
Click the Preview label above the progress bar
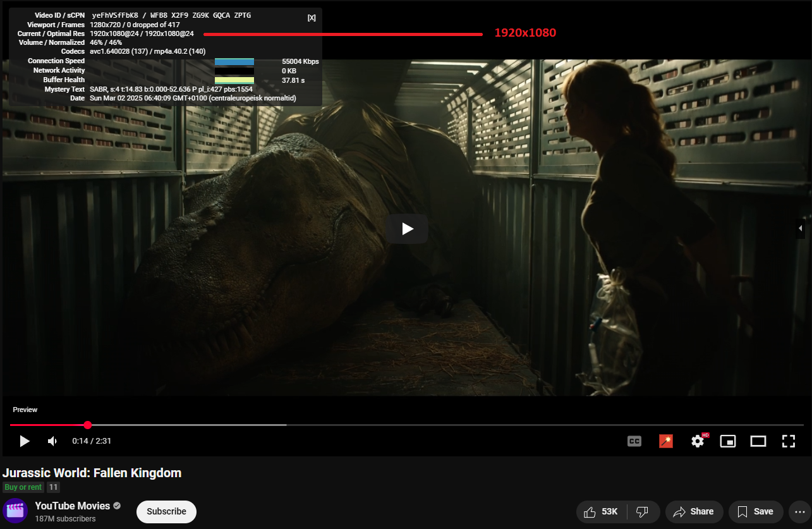25,410
